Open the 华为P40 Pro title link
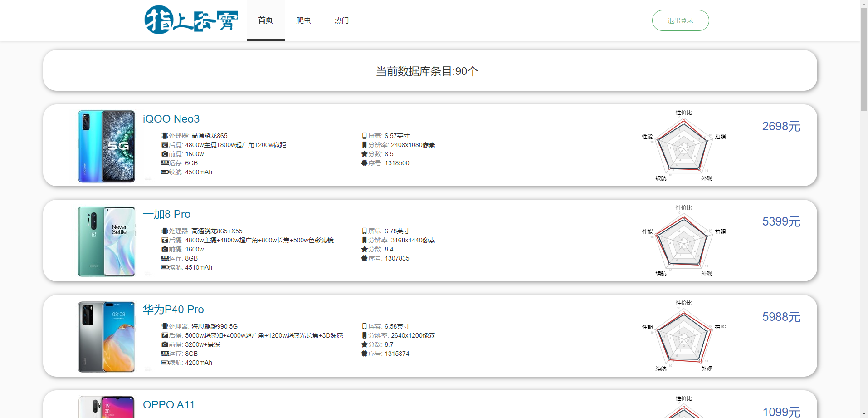Screen dimensions: 868x418 point(173,310)
